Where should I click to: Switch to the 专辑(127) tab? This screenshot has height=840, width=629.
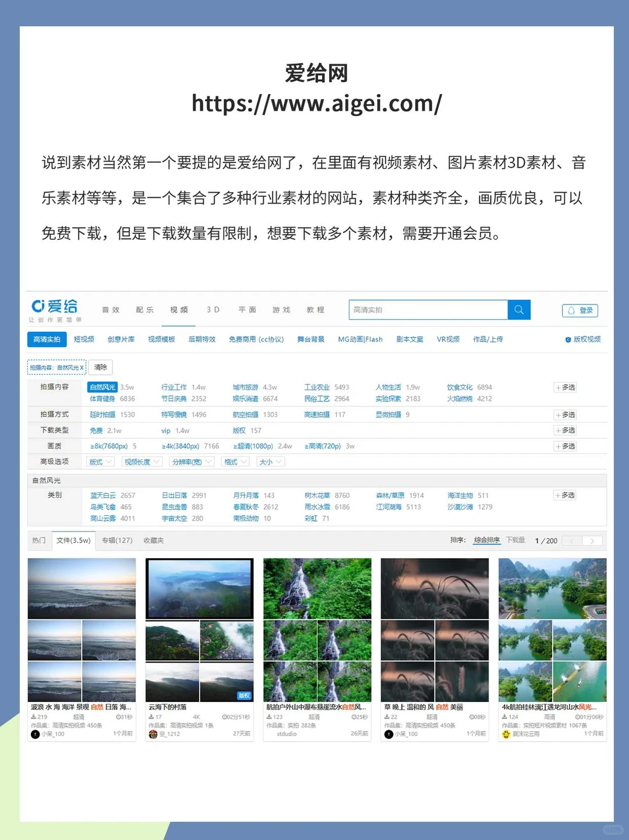pyautogui.click(x=117, y=540)
